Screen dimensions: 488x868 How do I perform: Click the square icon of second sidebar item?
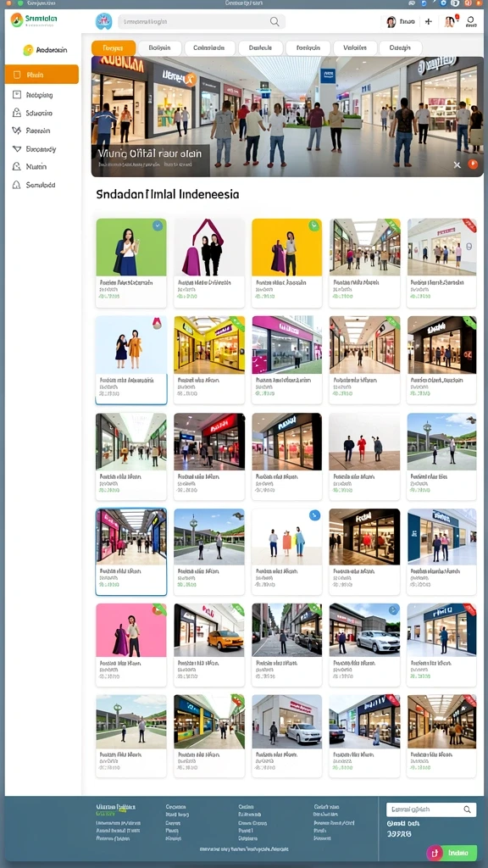(17, 95)
